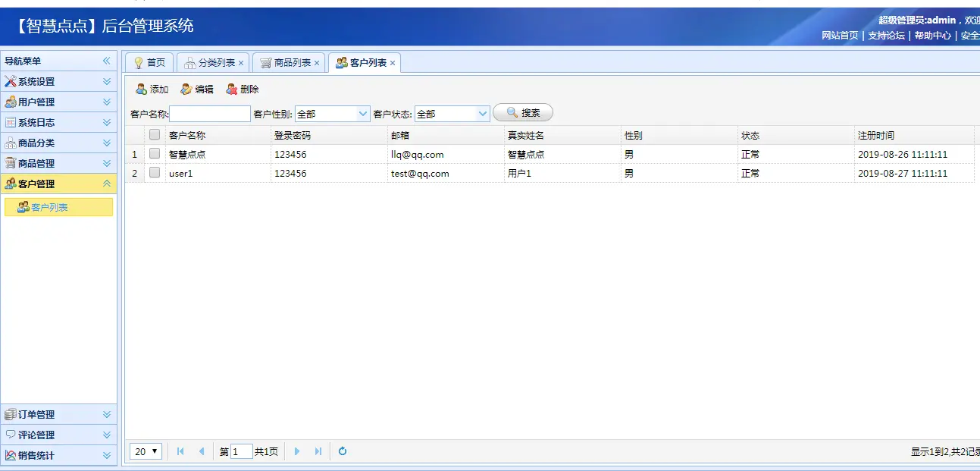This screenshot has width=980, height=471.
Task: Open the page size 20 dropdown
Action: 146,451
